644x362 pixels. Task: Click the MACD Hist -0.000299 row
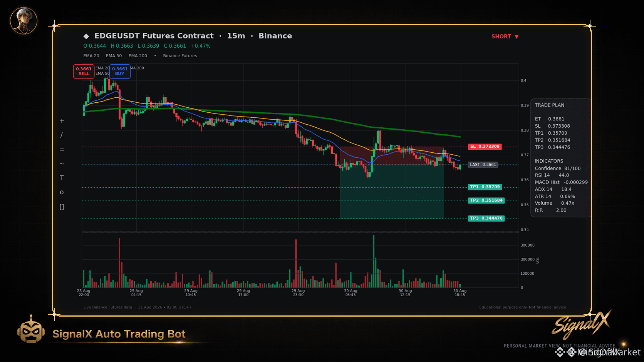[x=561, y=182]
